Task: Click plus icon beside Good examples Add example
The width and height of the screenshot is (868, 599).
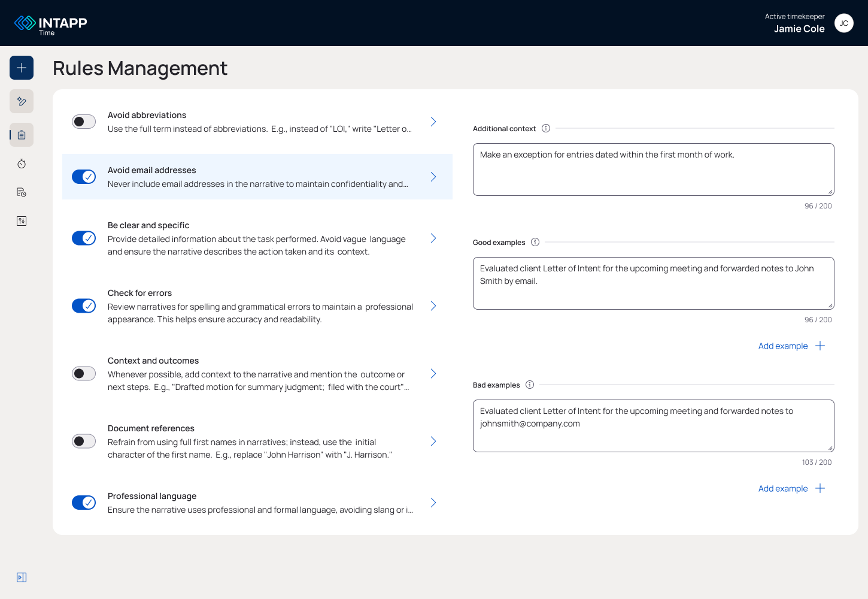Action: point(820,346)
